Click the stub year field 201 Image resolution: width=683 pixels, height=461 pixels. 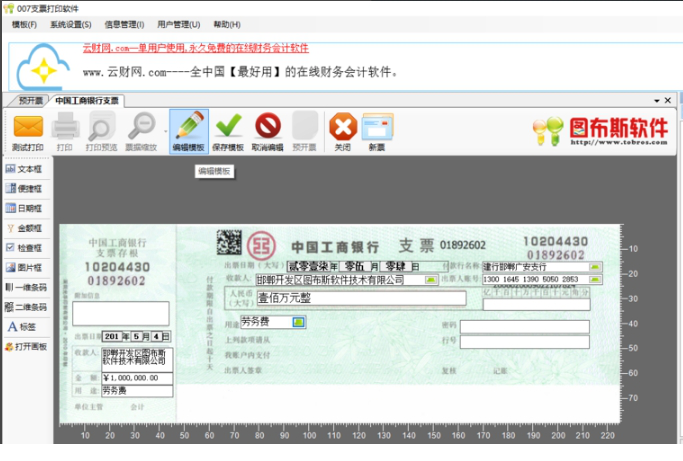tap(112, 336)
